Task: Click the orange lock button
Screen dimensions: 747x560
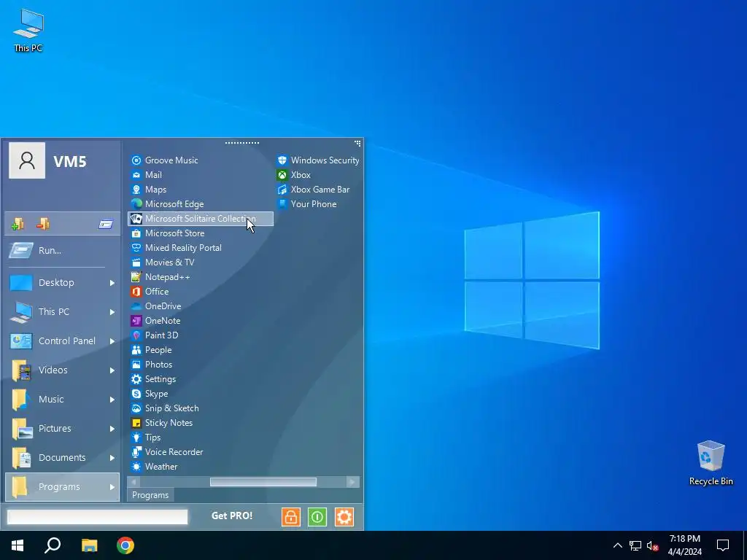Action: coord(291,517)
